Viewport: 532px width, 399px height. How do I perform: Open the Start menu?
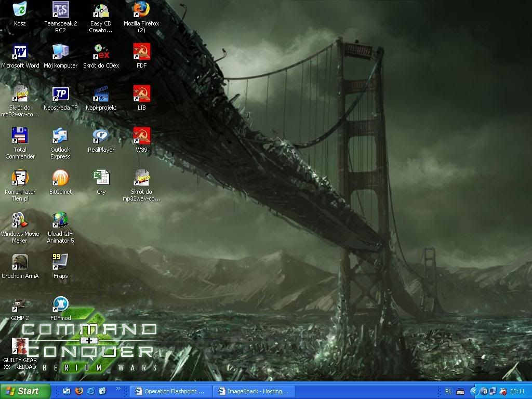[25, 391]
